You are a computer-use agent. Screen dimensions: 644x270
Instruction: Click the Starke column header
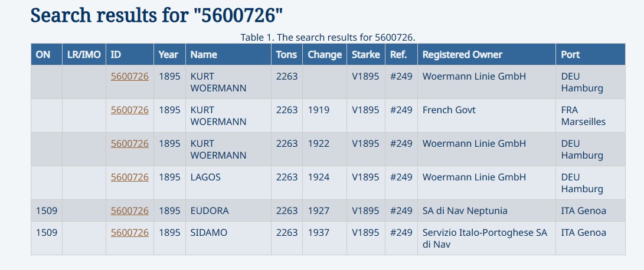point(365,54)
